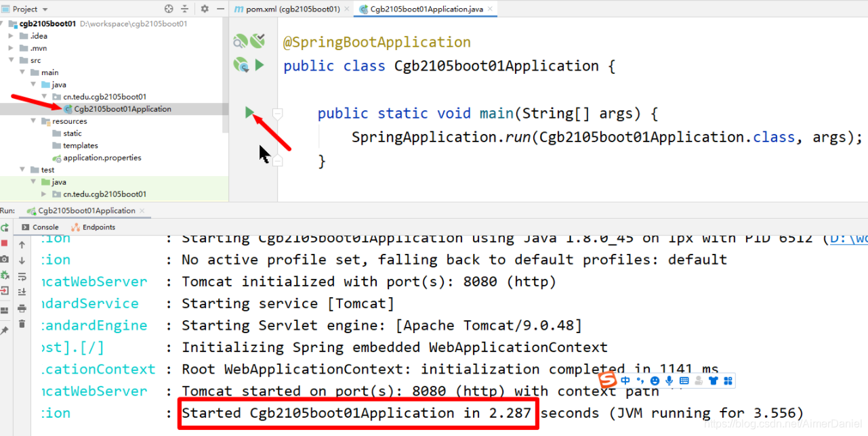Collapse the main folder
This screenshot has height=436, width=868.
22,72
